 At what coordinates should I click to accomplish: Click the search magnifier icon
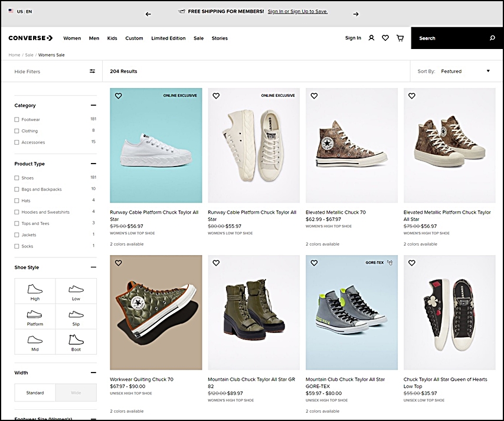tap(492, 38)
